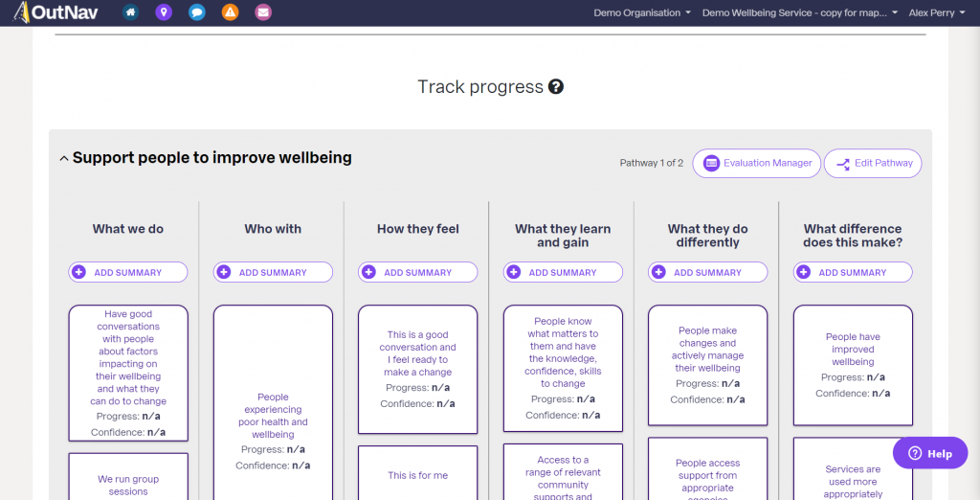Add summary under What they do differently
Screen dimensions: 980x500
tap(707, 272)
